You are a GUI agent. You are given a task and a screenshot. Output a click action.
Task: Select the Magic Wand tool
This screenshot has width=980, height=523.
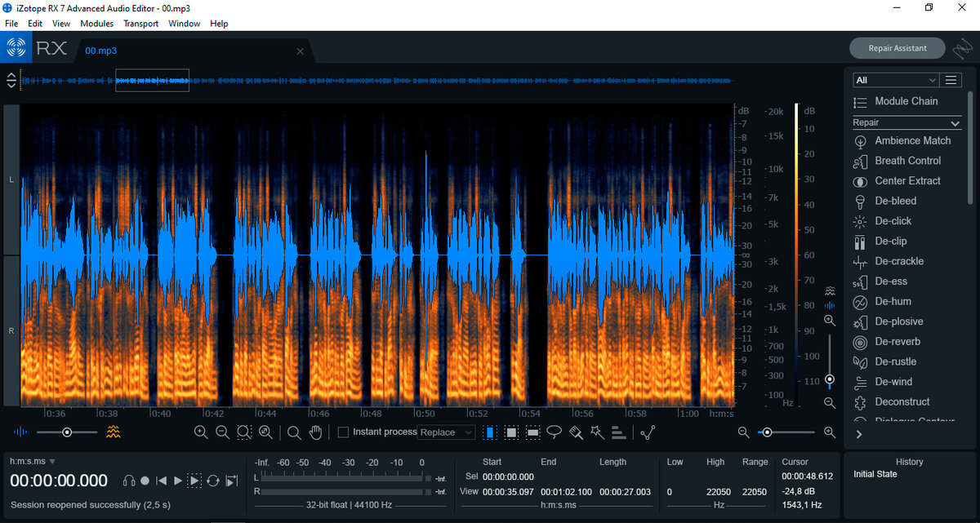(597, 432)
